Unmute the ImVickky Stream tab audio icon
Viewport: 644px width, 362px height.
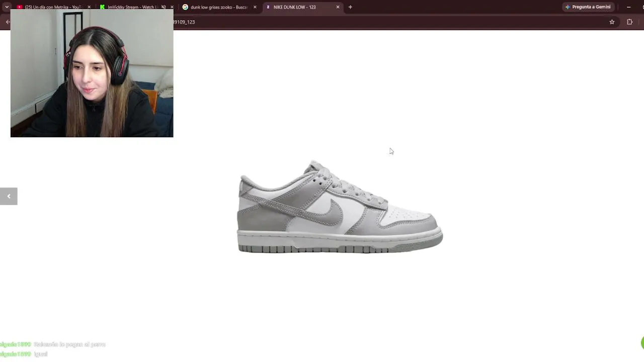164,7
